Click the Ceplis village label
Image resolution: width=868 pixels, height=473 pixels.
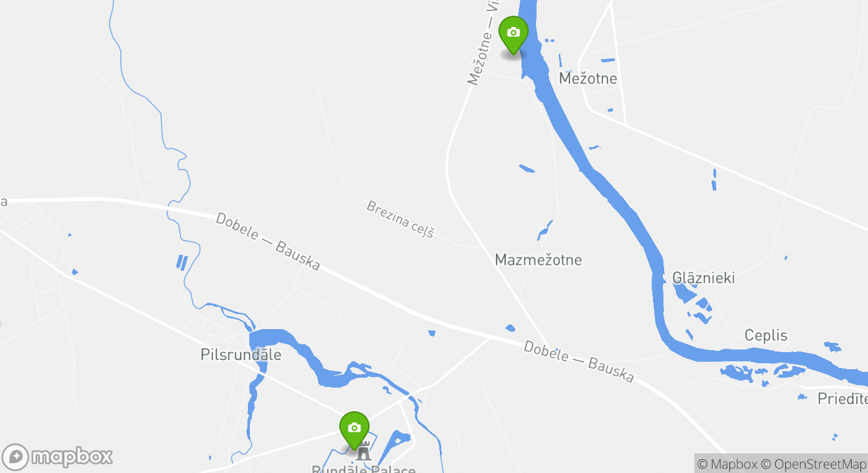765,336
